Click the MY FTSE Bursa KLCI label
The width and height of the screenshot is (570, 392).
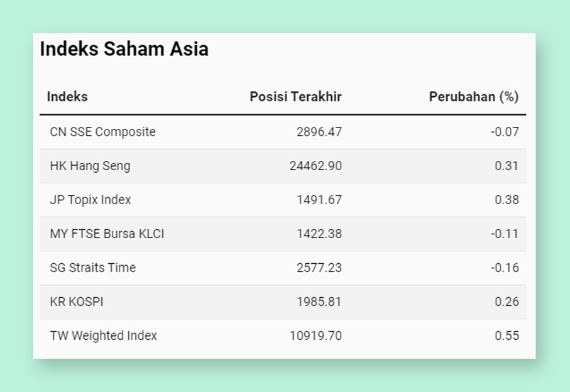107,234
